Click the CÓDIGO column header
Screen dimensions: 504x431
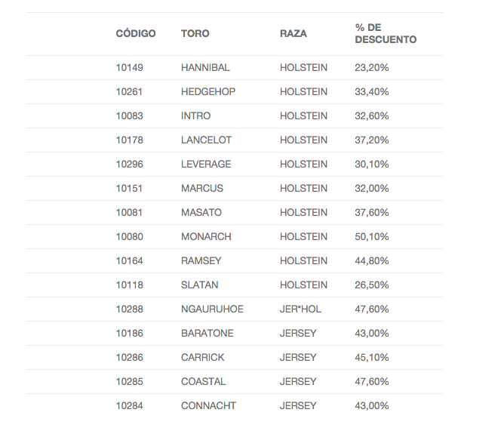click(136, 33)
